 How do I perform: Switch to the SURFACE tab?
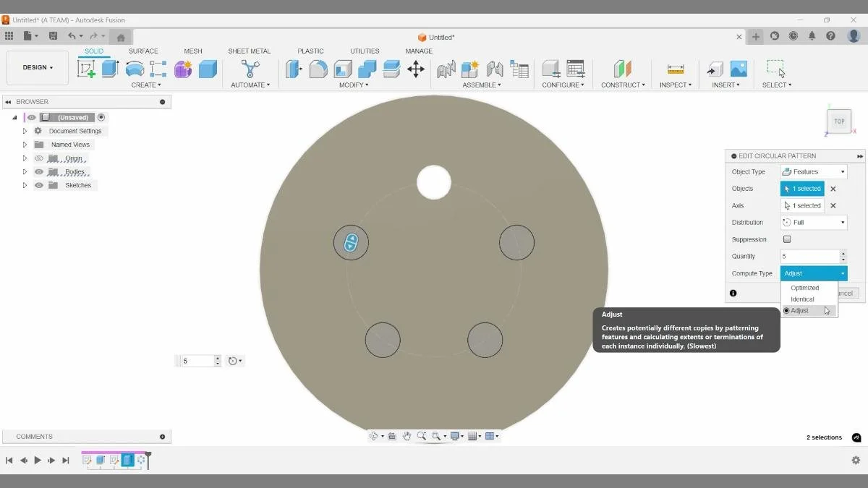pyautogui.click(x=143, y=51)
